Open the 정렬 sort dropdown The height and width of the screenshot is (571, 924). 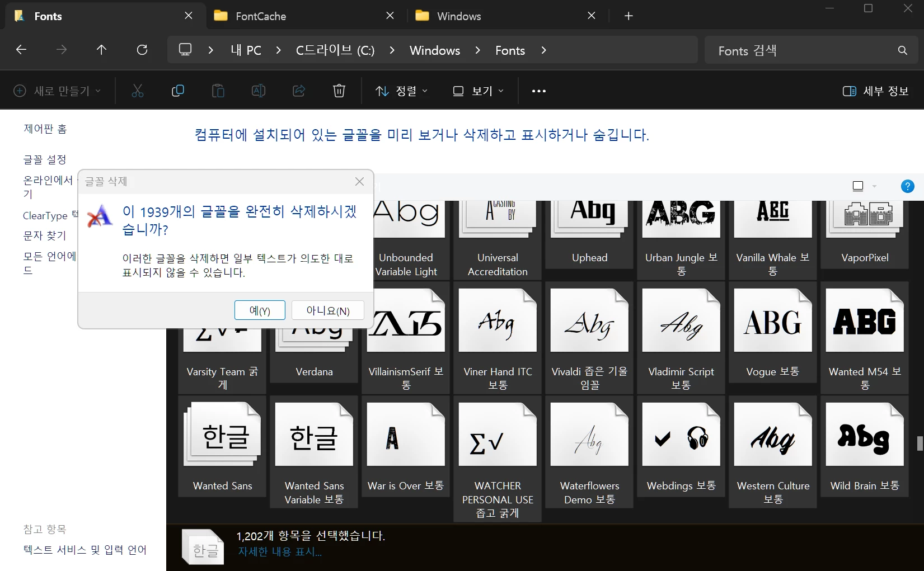(x=401, y=91)
